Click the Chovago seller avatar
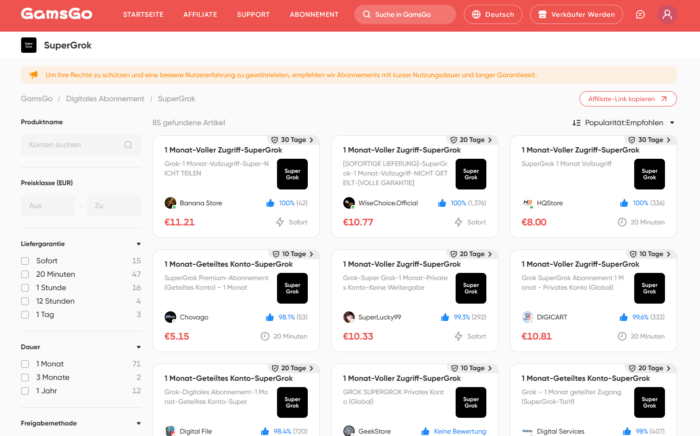The image size is (700, 436). point(170,317)
